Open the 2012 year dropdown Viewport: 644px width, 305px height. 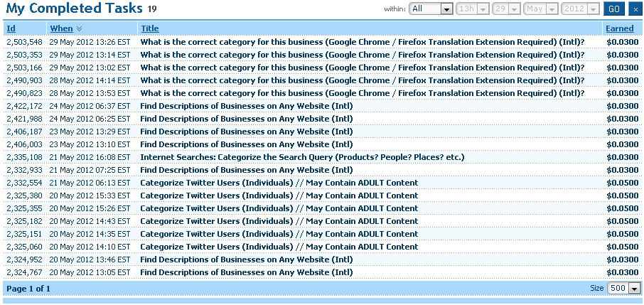click(x=580, y=9)
